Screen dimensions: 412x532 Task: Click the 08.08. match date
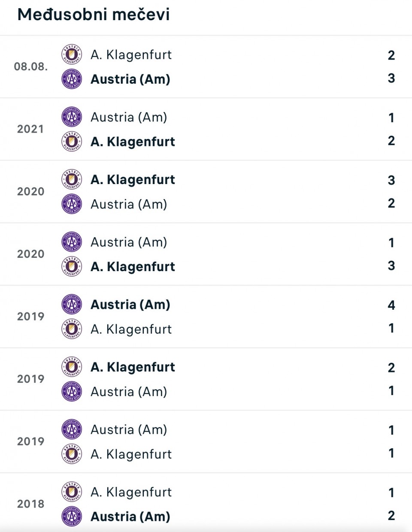click(x=31, y=66)
